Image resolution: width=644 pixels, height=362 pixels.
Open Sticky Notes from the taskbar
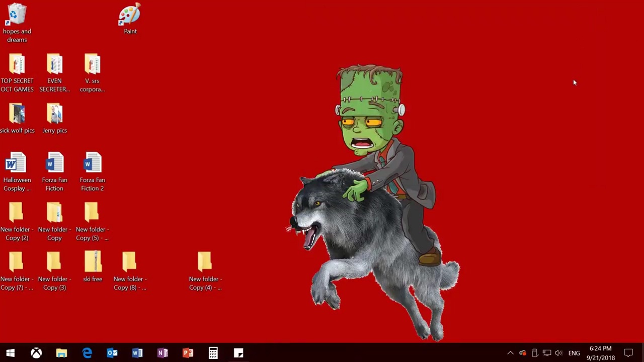pos(238,353)
